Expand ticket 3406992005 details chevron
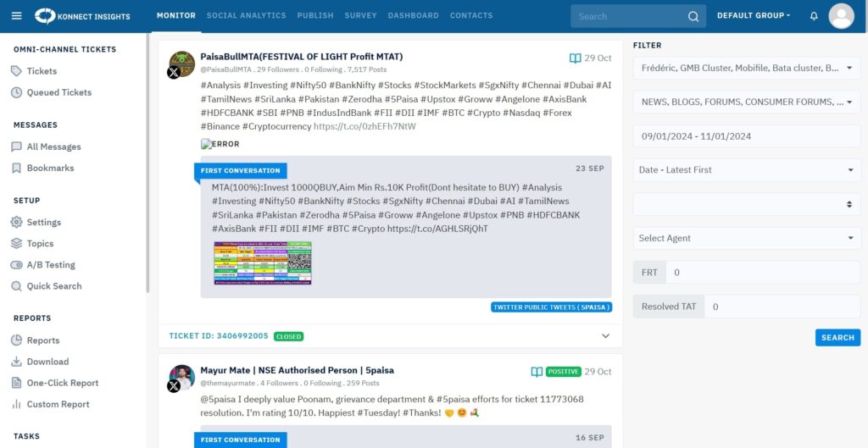Image resolution: width=868 pixels, height=448 pixels. click(605, 336)
